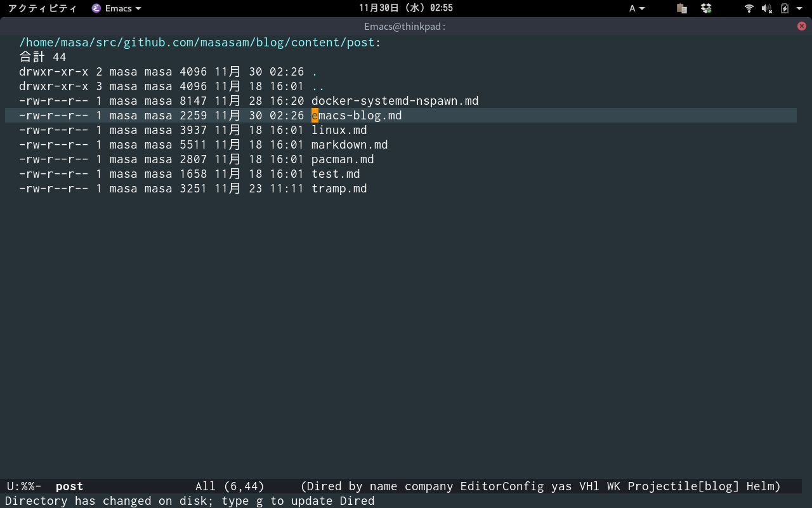Screen dimensions: 812x508
Task: Open pacman.md file entry
Action: pos(343,159)
